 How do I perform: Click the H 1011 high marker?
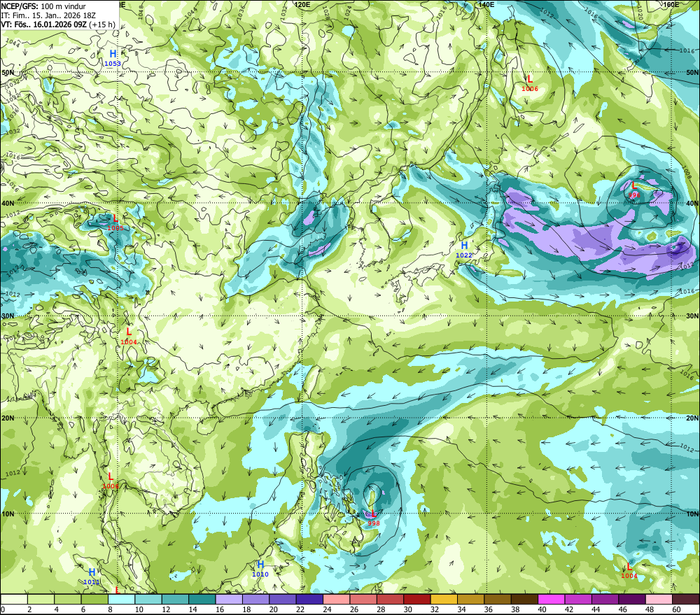(x=92, y=577)
